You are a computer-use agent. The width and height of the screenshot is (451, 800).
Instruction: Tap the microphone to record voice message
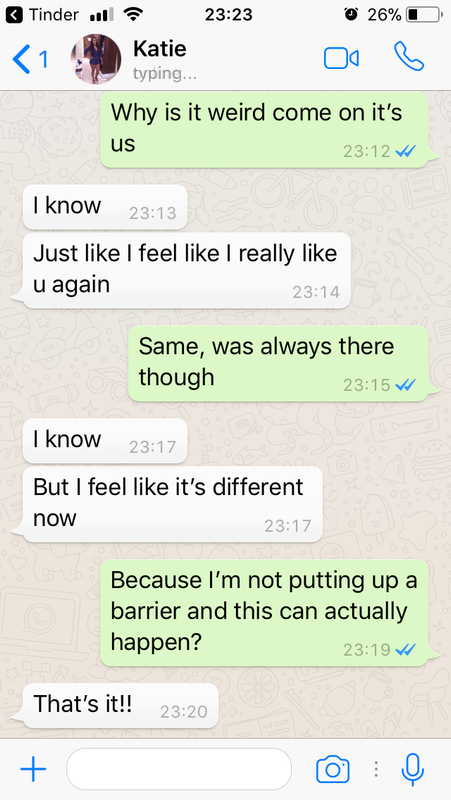click(x=412, y=769)
